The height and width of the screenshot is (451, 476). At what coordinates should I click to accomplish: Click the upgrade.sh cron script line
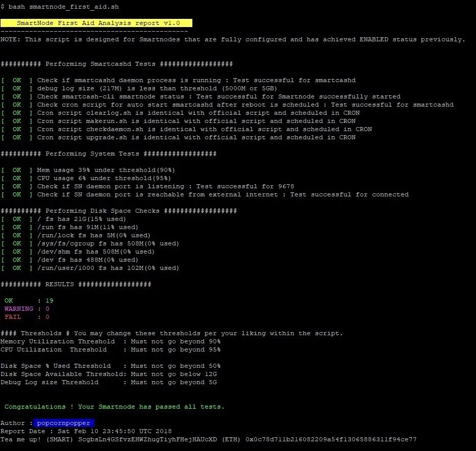click(x=178, y=137)
